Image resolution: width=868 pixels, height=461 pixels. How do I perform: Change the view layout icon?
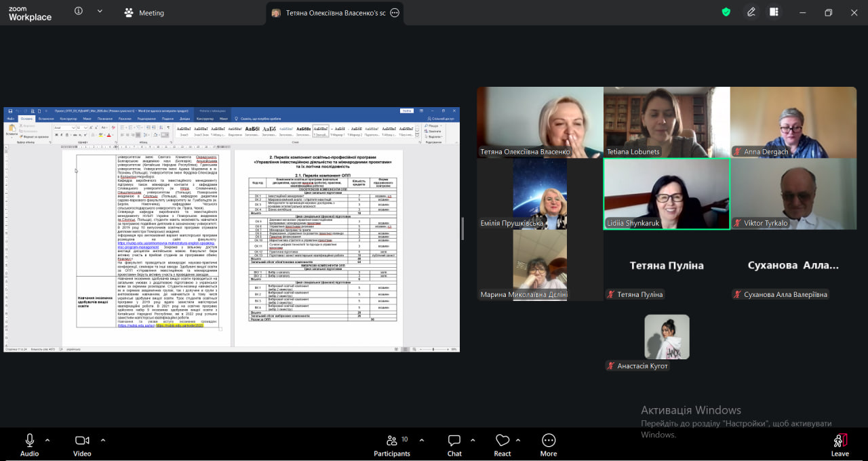tap(774, 12)
